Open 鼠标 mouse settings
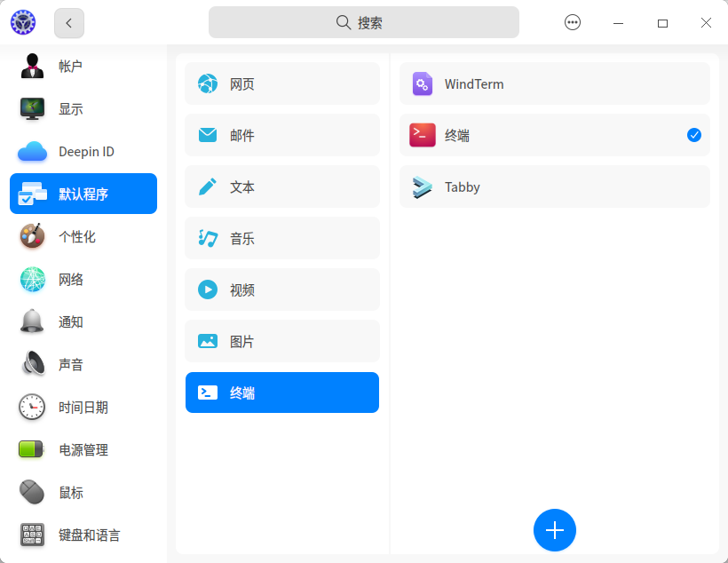 (x=83, y=492)
